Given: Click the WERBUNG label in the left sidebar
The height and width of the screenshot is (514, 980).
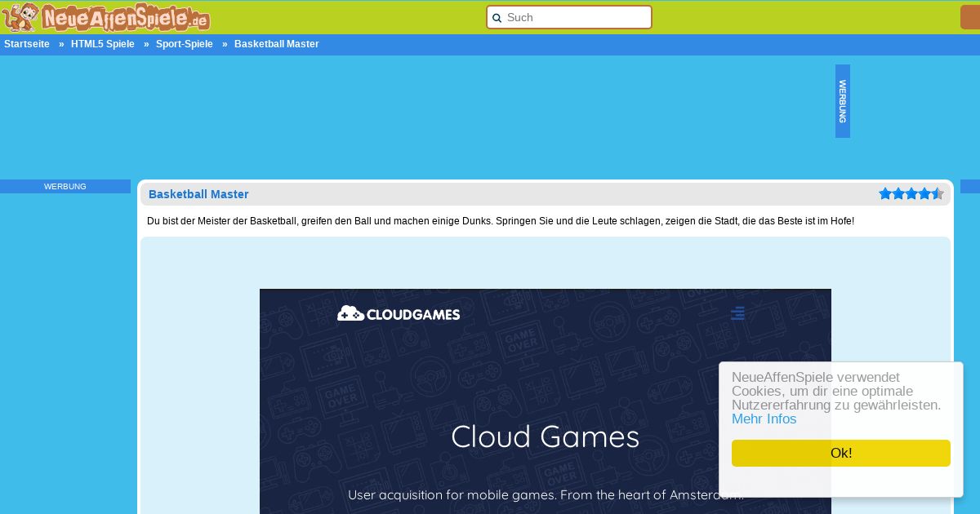Looking at the screenshot, I should tap(65, 187).
